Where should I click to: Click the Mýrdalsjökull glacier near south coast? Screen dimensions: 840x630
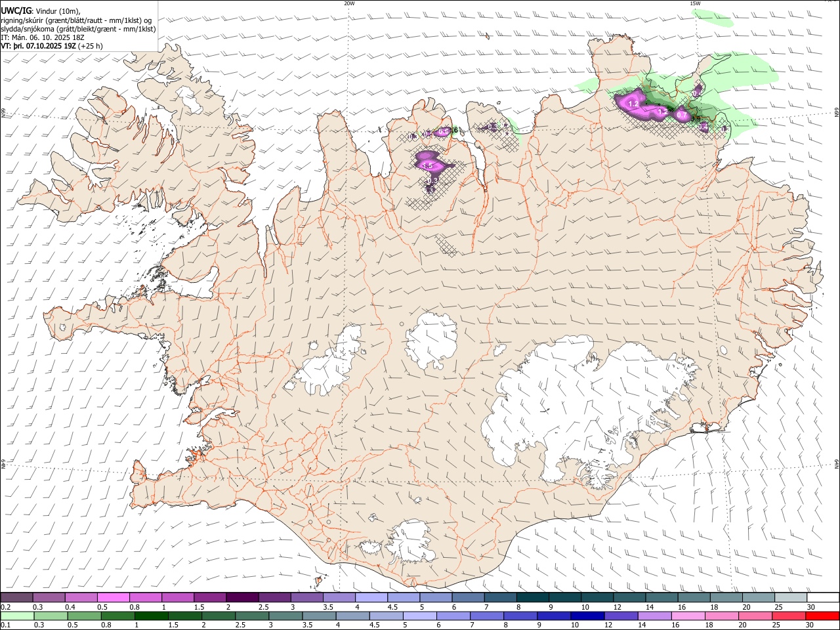pyautogui.click(x=411, y=542)
